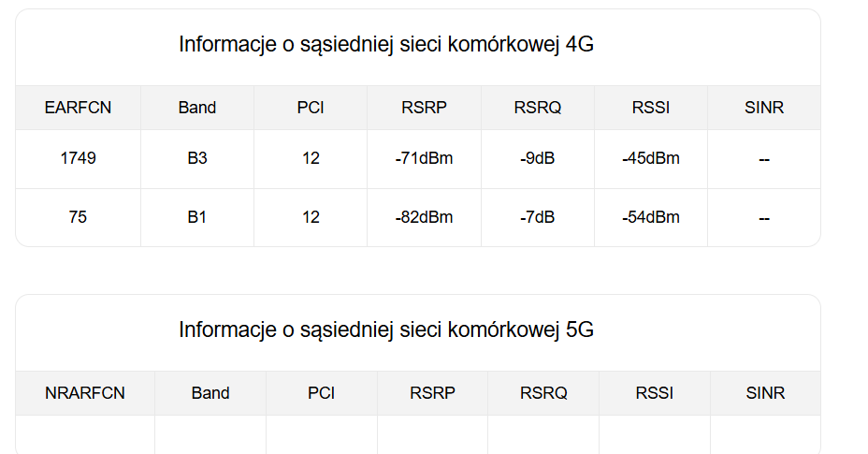This screenshot has height=454, width=868.
Task: Click the -7dB RSRQ value
Action: (537, 217)
